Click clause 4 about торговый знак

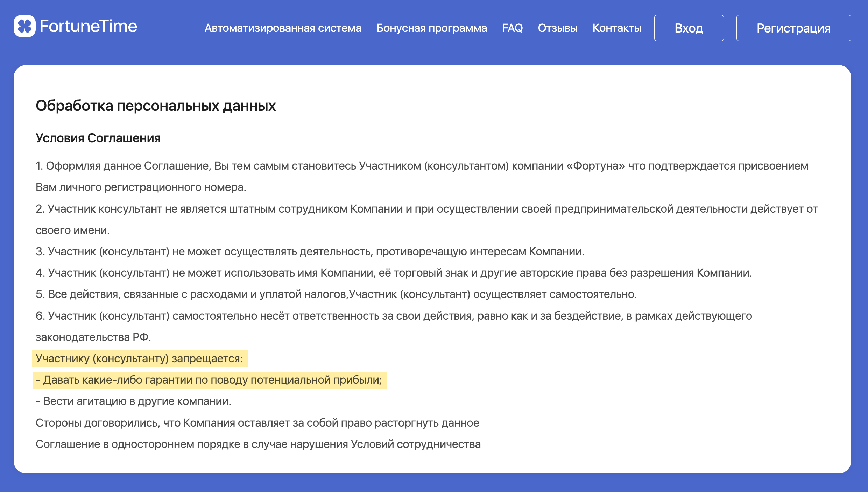tap(394, 273)
